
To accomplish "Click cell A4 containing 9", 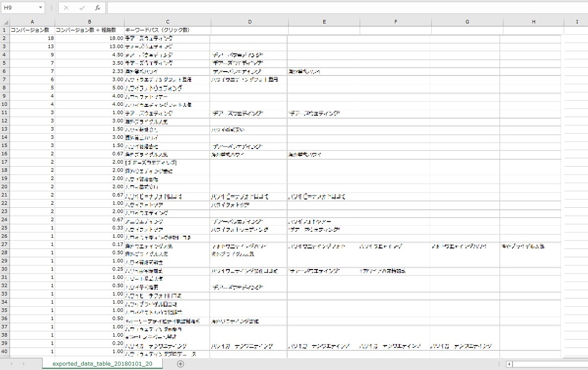I will (x=32, y=54).
